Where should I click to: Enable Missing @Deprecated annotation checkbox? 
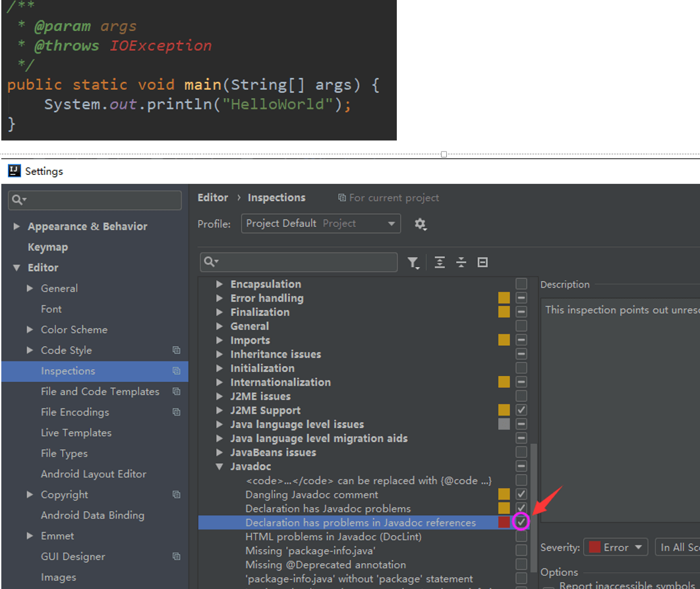[x=521, y=564]
